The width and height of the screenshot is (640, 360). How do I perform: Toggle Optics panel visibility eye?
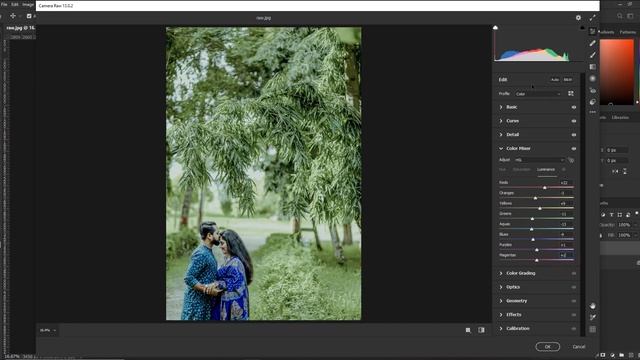click(x=574, y=287)
